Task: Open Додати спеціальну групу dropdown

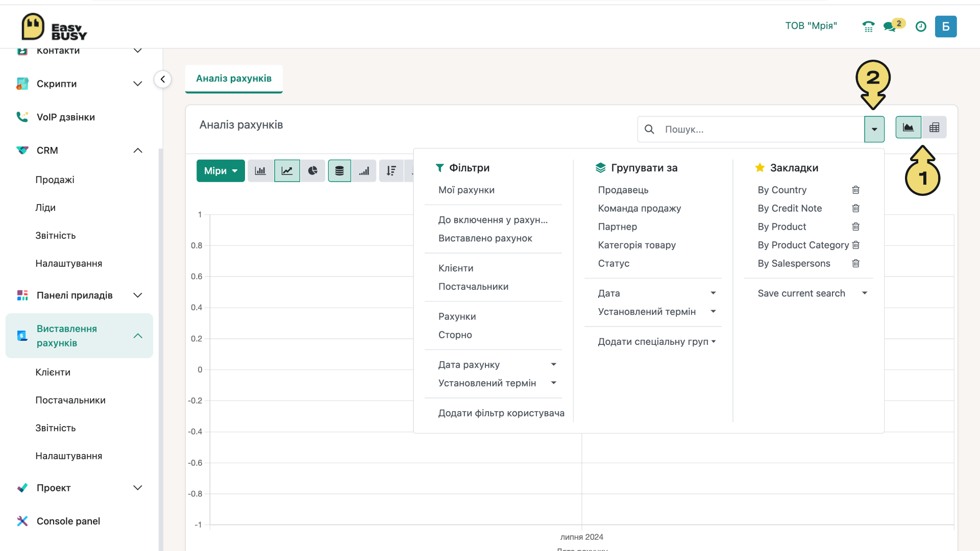Action: [x=657, y=342]
